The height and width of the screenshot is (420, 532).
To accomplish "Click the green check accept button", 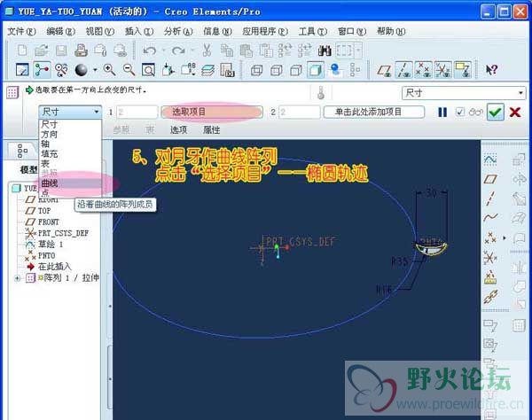I will click(x=496, y=112).
